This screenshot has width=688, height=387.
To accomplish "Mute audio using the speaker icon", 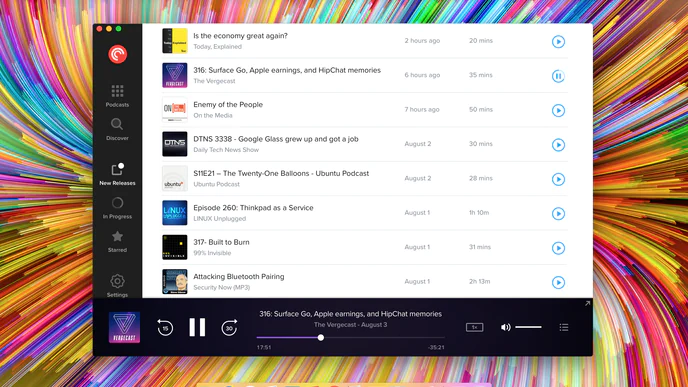I will [x=505, y=327].
